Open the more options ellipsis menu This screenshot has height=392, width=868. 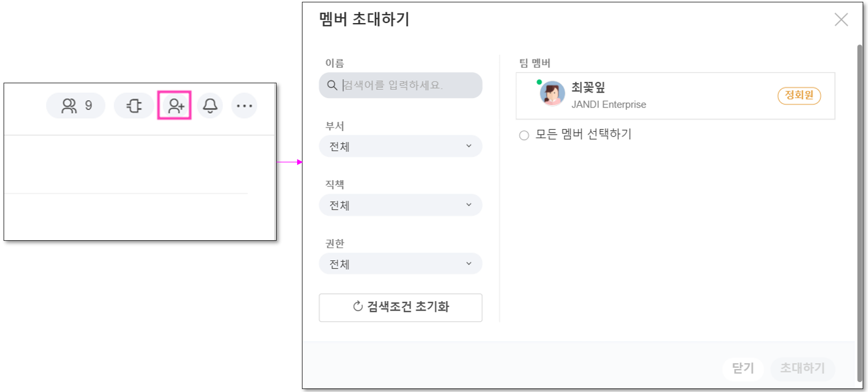(x=244, y=106)
